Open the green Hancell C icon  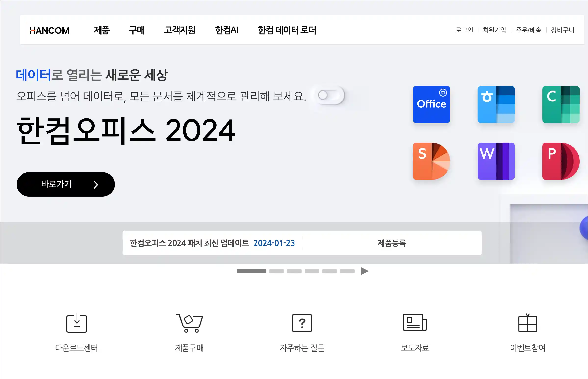pyautogui.click(x=561, y=104)
